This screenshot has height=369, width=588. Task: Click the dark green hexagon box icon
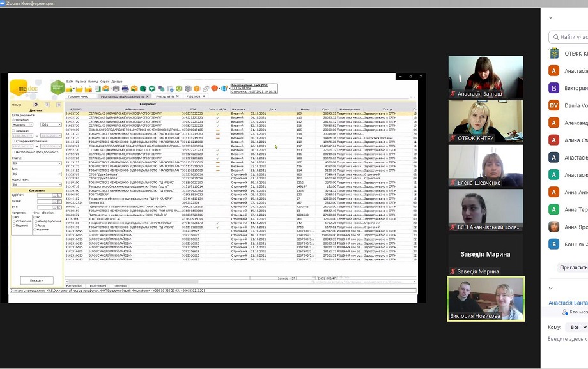143,89
